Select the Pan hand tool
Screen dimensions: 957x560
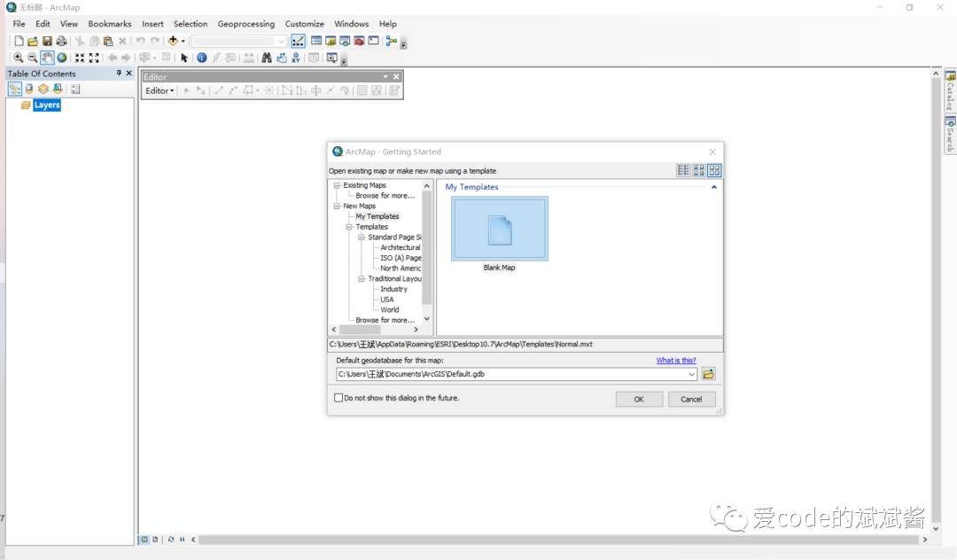(47, 58)
